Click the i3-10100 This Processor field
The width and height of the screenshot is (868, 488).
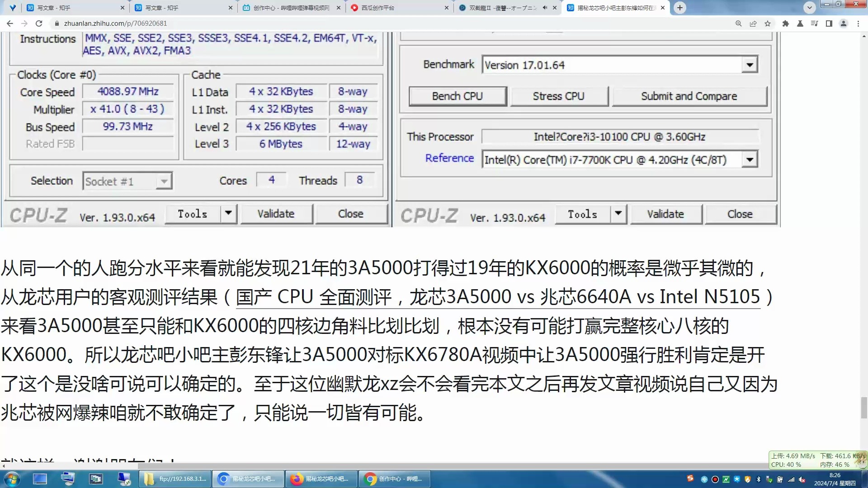619,137
